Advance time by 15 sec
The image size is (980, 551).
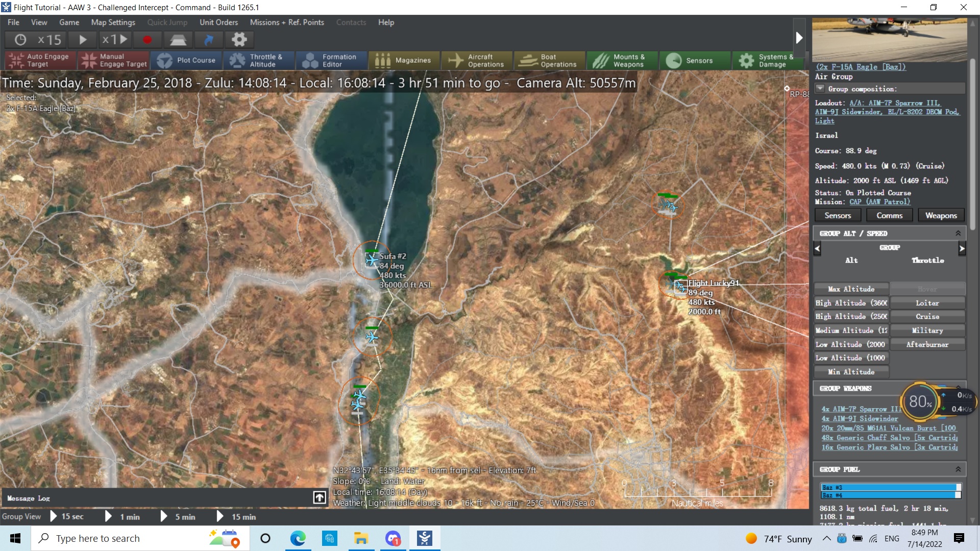[67, 517]
